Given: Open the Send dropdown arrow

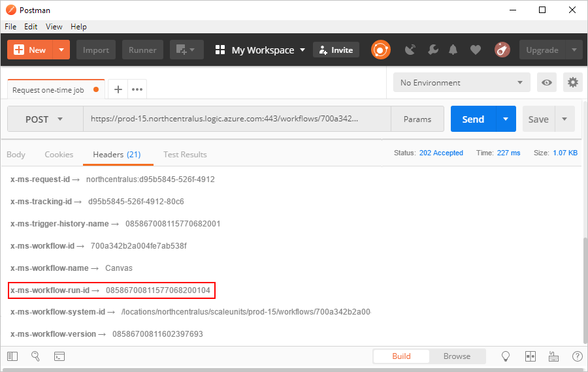Looking at the screenshot, I should (506, 119).
